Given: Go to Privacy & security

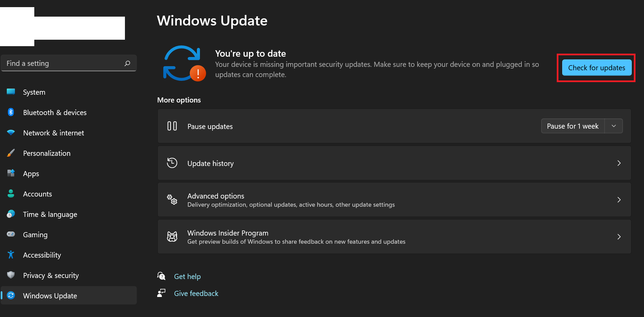Looking at the screenshot, I should pyautogui.click(x=69, y=275).
